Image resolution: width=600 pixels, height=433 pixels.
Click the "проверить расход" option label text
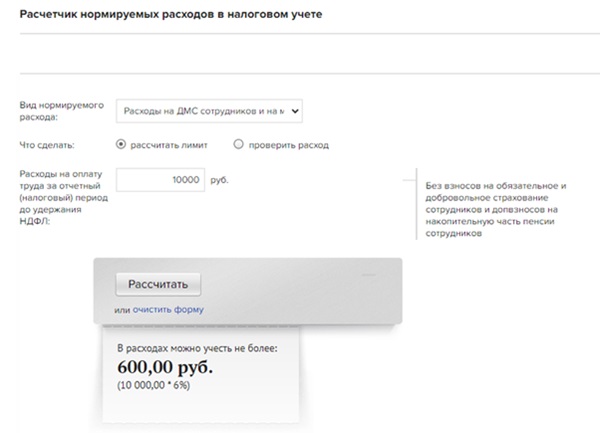pos(289,145)
